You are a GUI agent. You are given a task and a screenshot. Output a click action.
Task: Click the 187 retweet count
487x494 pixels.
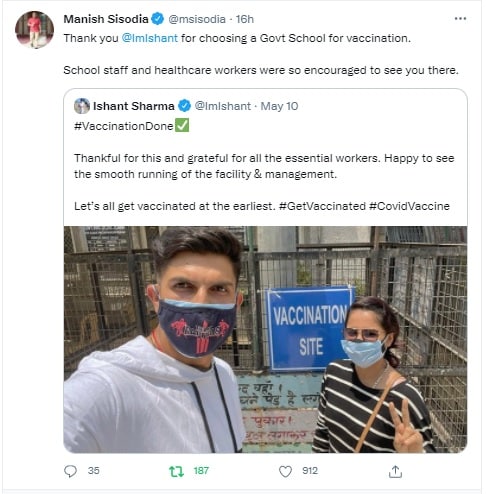tap(201, 471)
